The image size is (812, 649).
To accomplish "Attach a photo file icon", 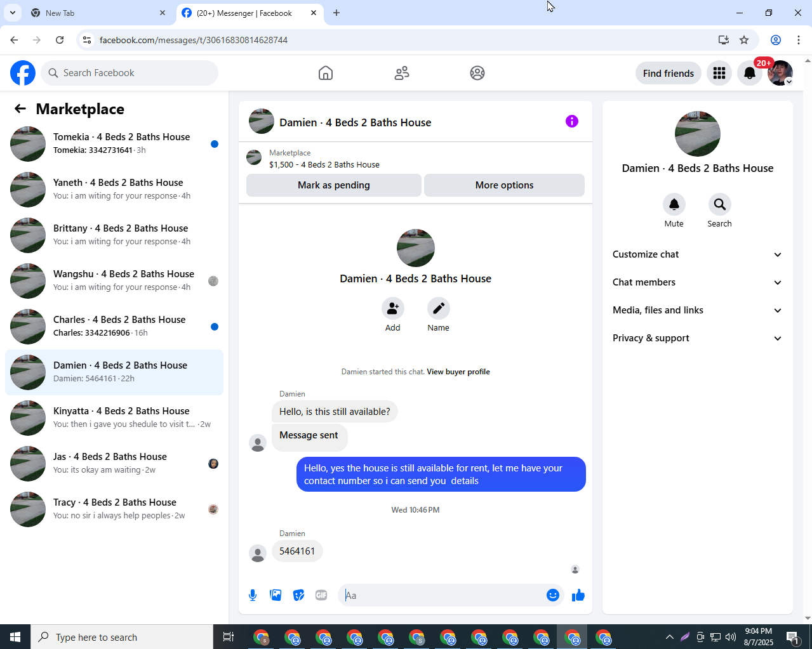I will (276, 595).
